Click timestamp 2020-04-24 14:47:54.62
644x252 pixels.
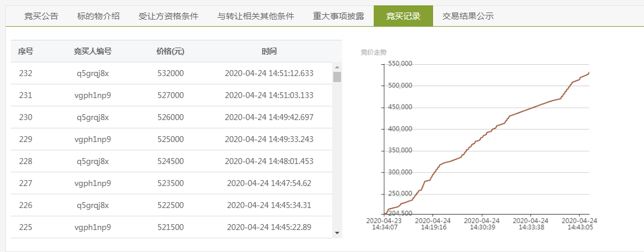click(269, 183)
